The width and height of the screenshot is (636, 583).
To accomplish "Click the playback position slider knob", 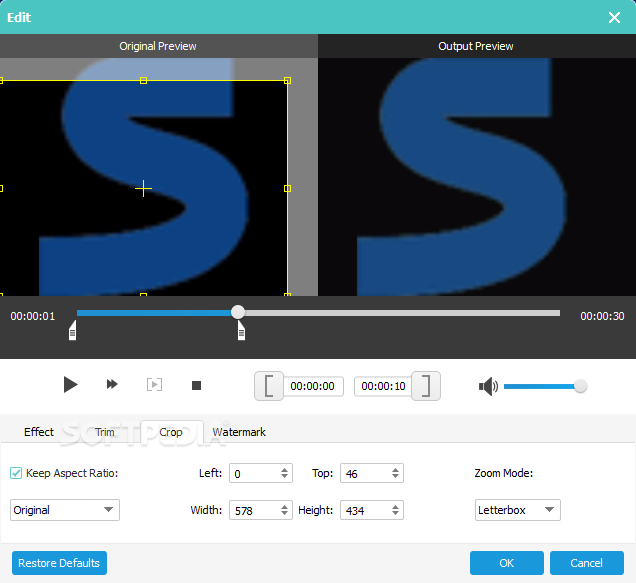I will pyautogui.click(x=238, y=312).
